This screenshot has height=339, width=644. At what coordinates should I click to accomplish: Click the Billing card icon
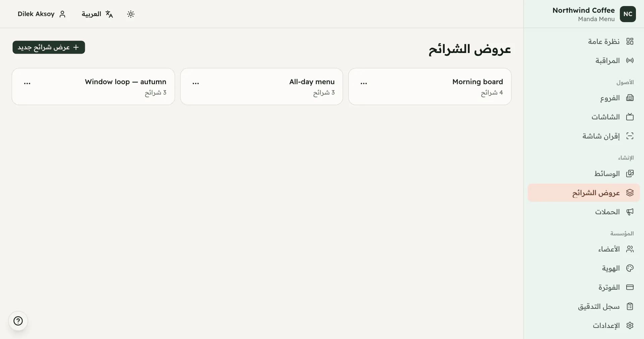[x=630, y=287]
